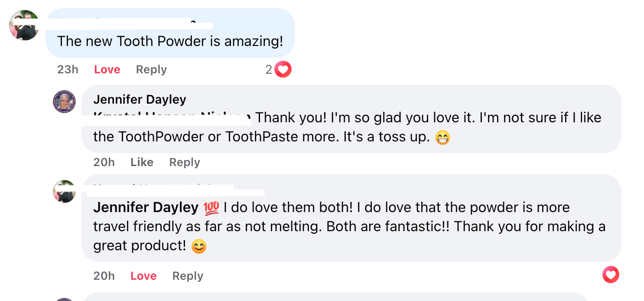Click avatar beside the "travel friendly" reply
The width and height of the screenshot is (644, 301).
pos(64,191)
